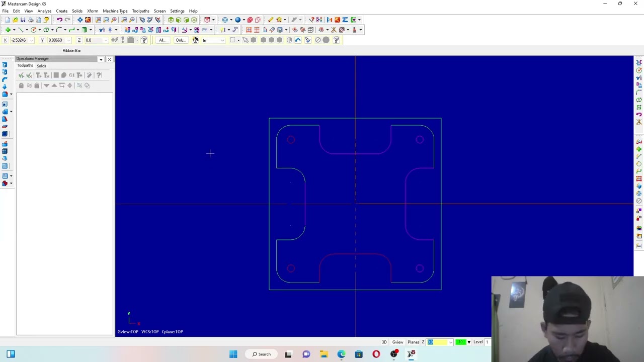Viewport: 644px width, 362px height.
Task: Click the wireframe globe icon
Action: [x=225, y=20]
